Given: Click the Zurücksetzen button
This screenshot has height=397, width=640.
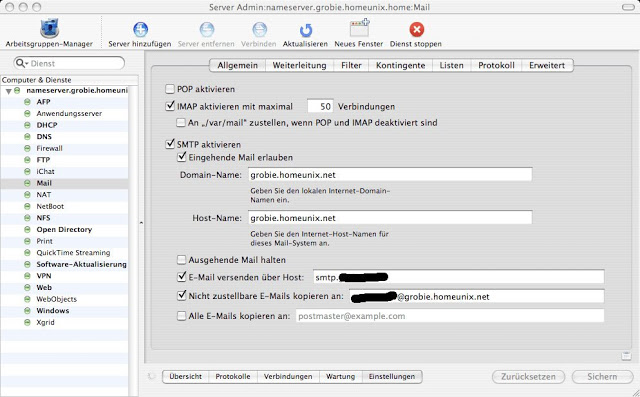Looking at the screenshot, I should [529, 377].
